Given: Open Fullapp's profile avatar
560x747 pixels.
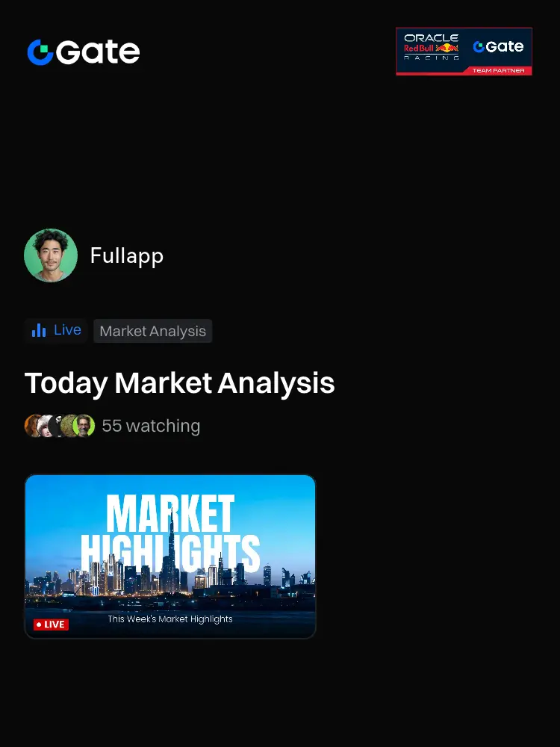Looking at the screenshot, I should (x=51, y=255).
